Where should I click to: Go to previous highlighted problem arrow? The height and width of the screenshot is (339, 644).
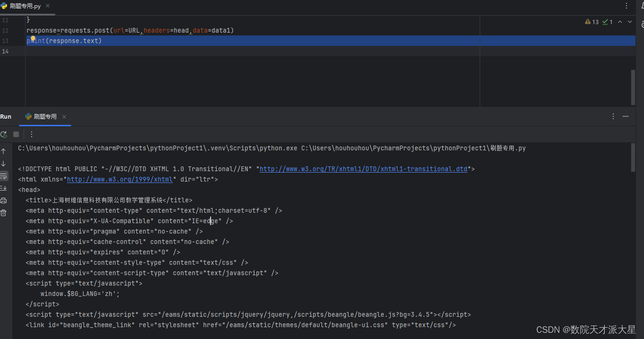[620, 22]
